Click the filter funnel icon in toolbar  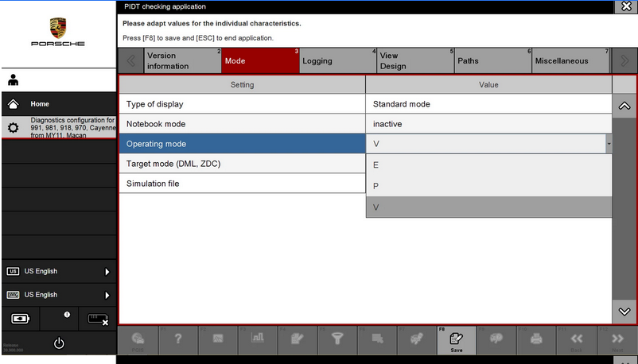337,339
